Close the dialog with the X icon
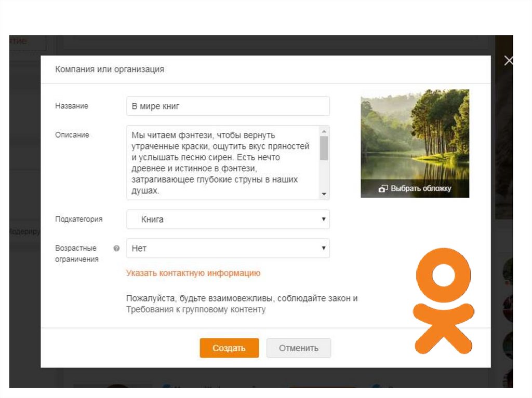532x398 pixels. (508, 61)
